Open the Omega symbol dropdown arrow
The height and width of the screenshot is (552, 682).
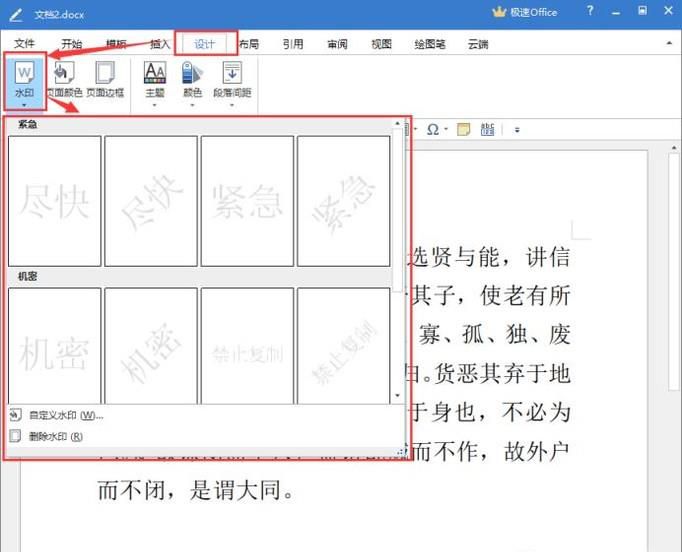pos(446,130)
